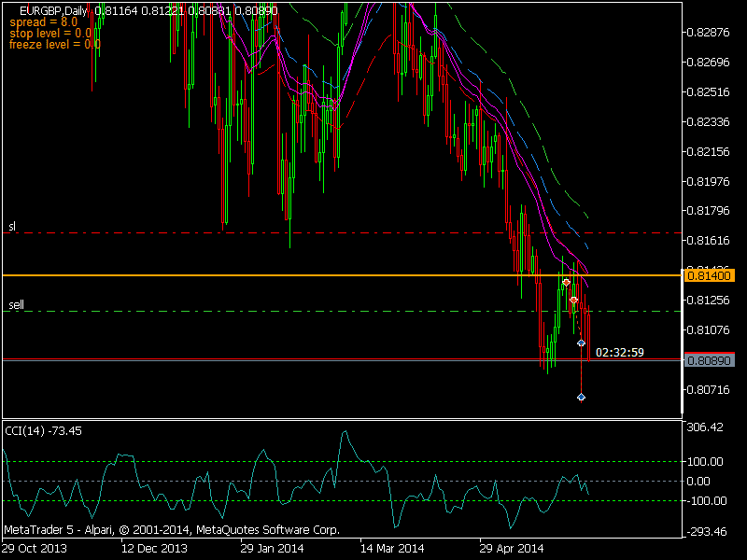This screenshot has height=560, width=747.
Task: Click the lower red sell arrow marker
Action: click(574, 300)
